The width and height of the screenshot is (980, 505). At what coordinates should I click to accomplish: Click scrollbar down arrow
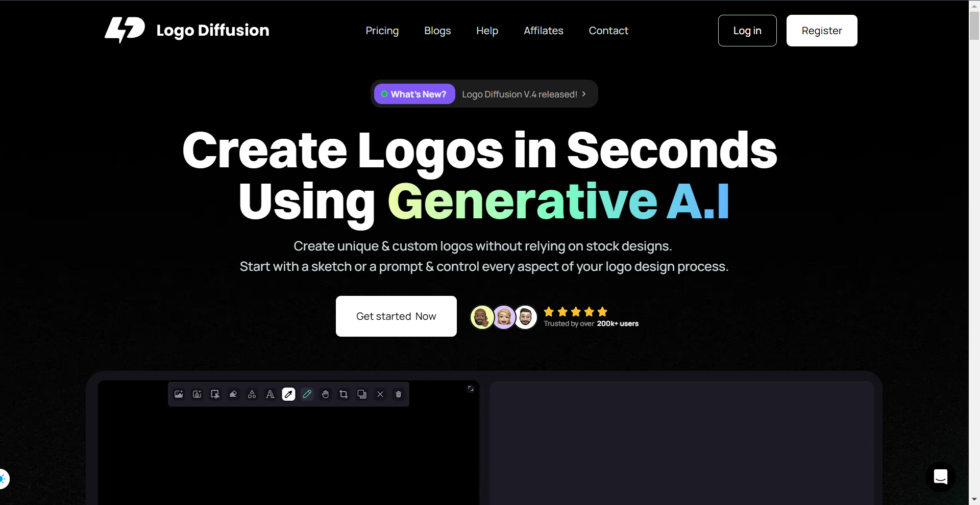pos(974,499)
